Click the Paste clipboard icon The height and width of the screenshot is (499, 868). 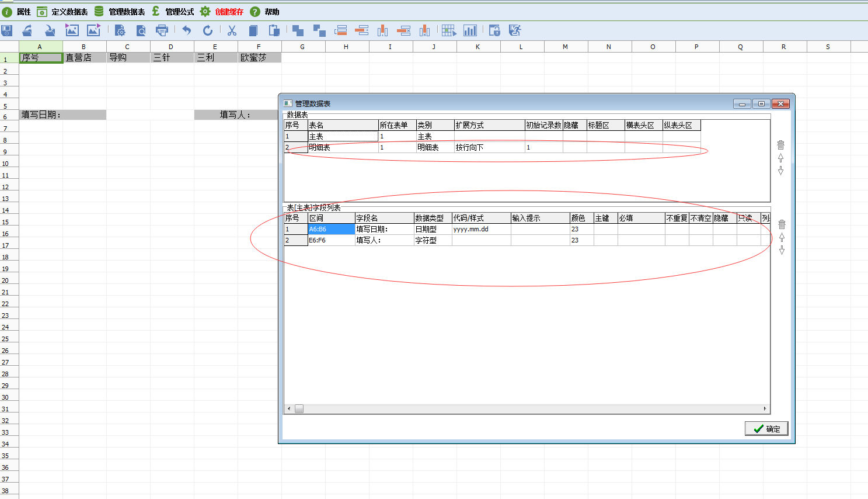point(274,30)
